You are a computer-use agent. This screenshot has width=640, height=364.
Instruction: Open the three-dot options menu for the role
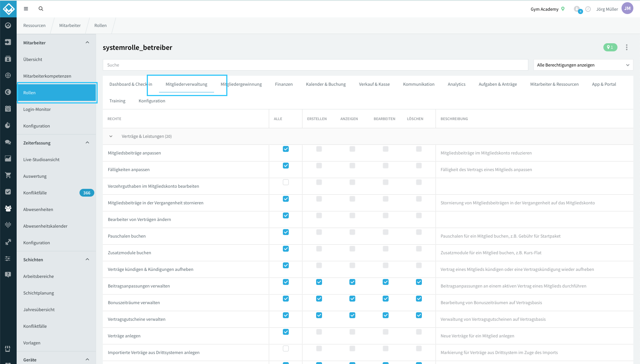pyautogui.click(x=627, y=47)
